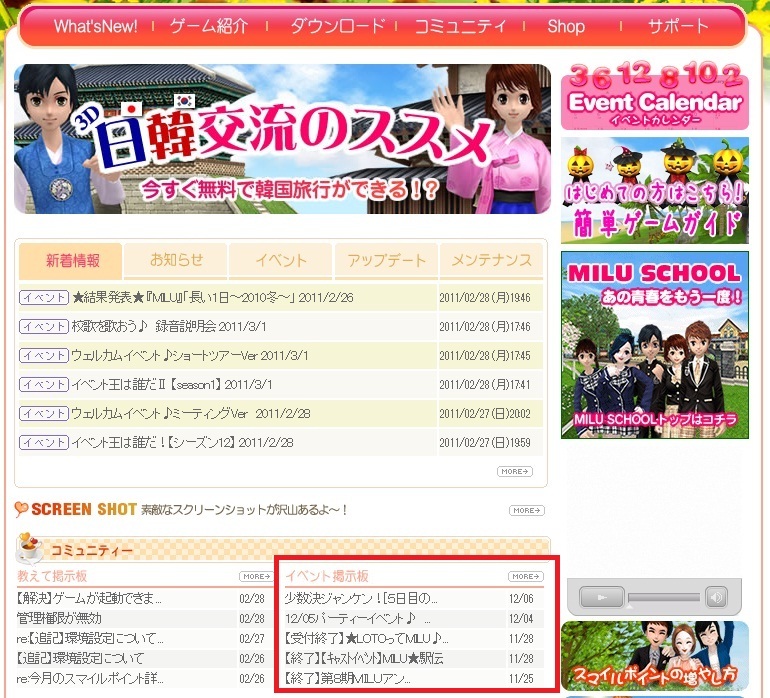770x698 pixels.
Task: Expand MORE for SCREEN SHOT section
Action: click(x=526, y=510)
